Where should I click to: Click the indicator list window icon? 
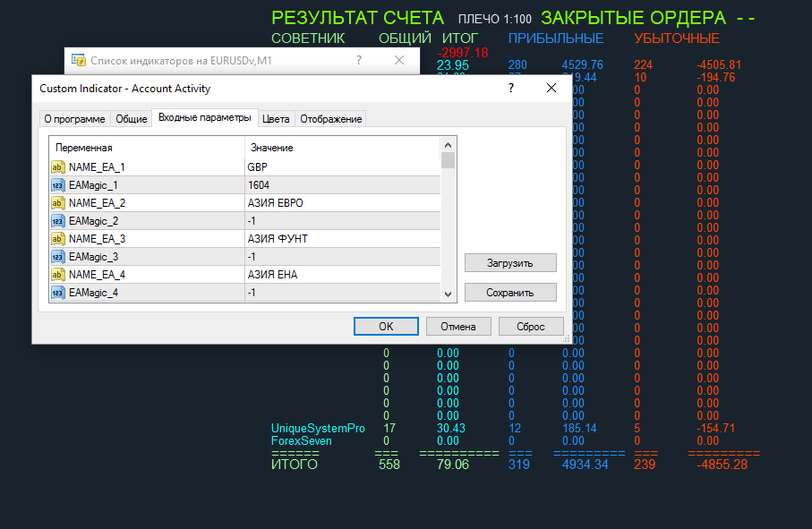pyautogui.click(x=78, y=61)
